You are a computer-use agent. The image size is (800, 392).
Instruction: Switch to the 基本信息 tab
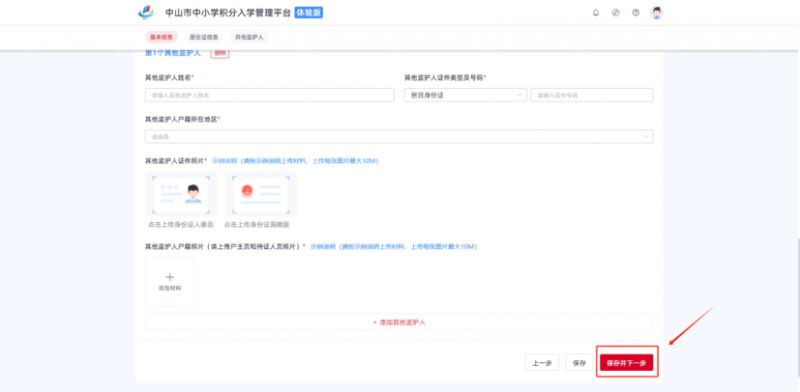(161, 37)
